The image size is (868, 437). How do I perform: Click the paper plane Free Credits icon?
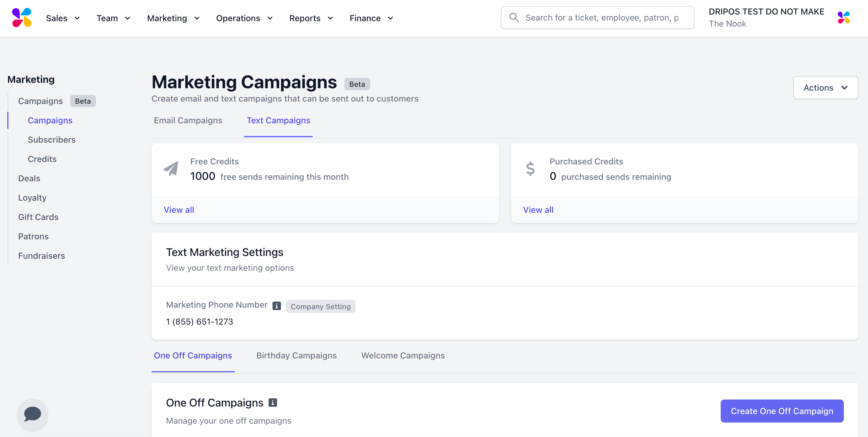[171, 168]
